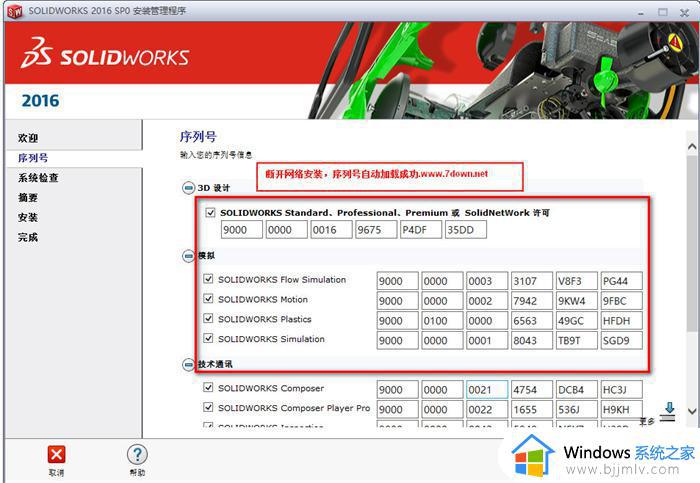Go to 完成 step in sidebar
The width and height of the screenshot is (700, 483).
coord(28,237)
